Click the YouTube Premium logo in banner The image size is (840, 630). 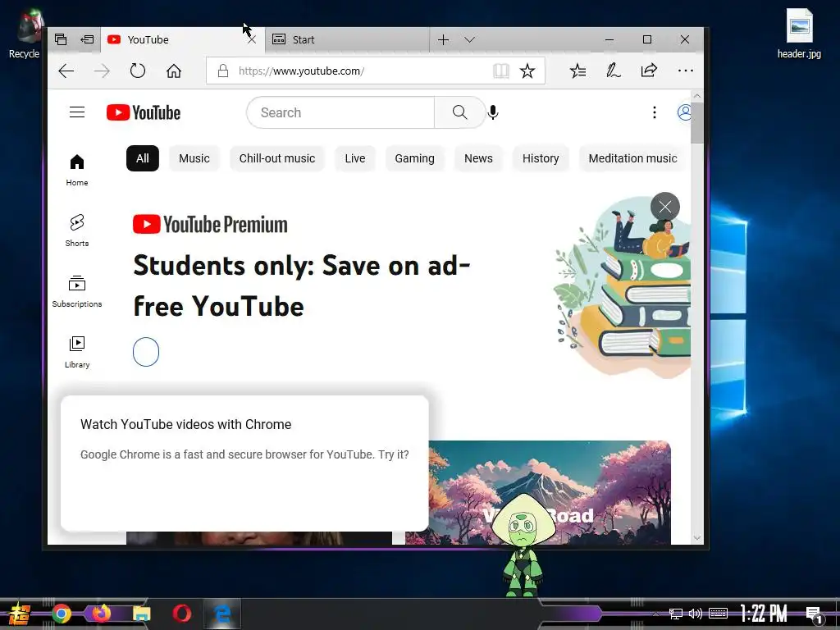[210, 225]
